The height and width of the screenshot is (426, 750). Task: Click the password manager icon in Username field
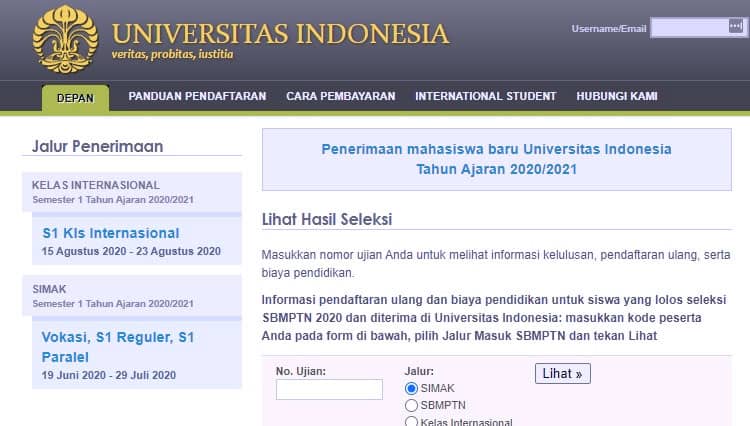tap(736, 26)
